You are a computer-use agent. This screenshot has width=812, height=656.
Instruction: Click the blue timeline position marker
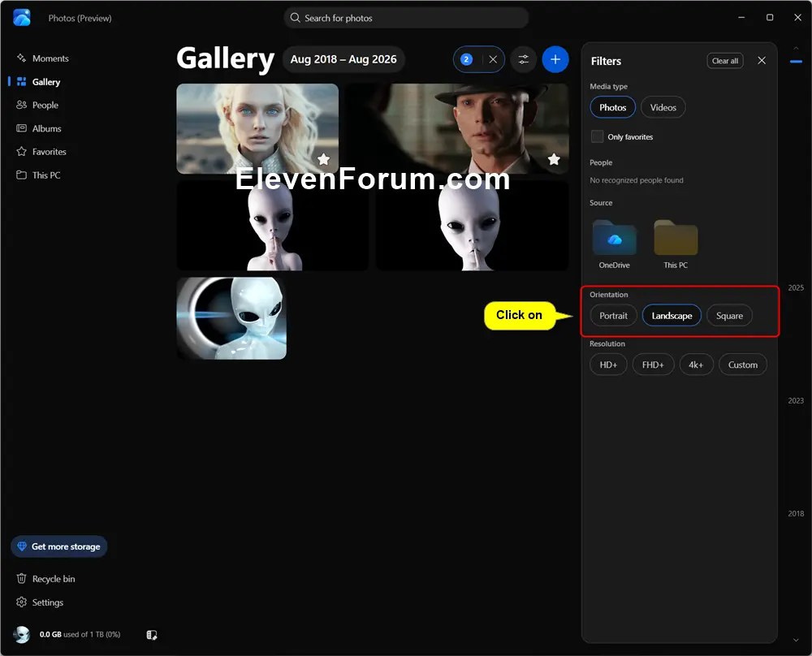point(796,62)
